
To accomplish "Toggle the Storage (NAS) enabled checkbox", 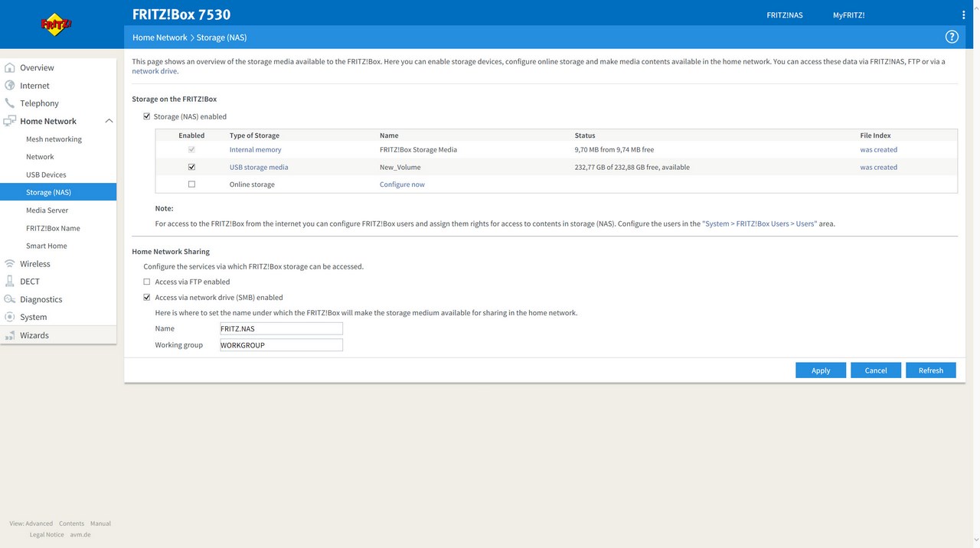I will [x=147, y=116].
